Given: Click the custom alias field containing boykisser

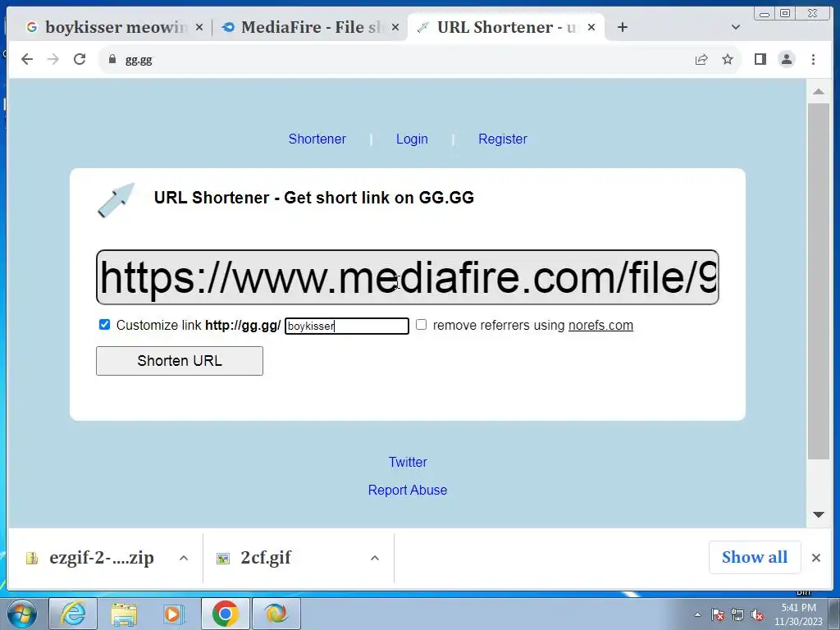Looking at the screenshot, I should [x=347, y=326].
